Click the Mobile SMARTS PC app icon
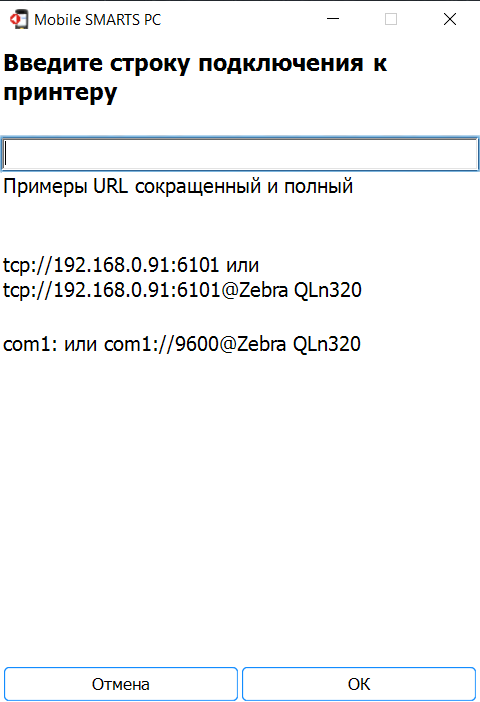 tap(19, 20)
